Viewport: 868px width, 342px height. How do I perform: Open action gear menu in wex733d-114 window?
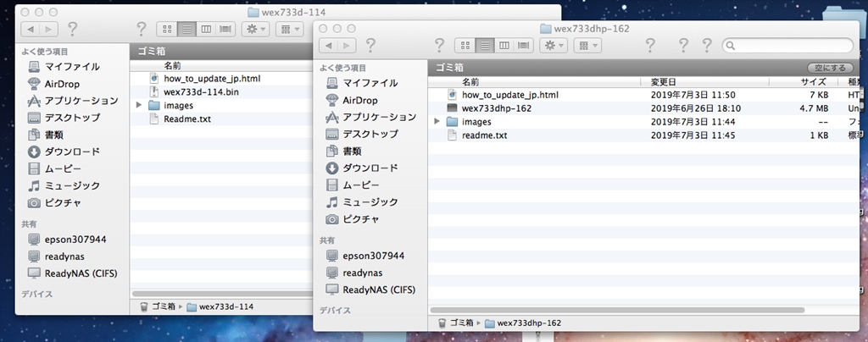tap(256, 29)
